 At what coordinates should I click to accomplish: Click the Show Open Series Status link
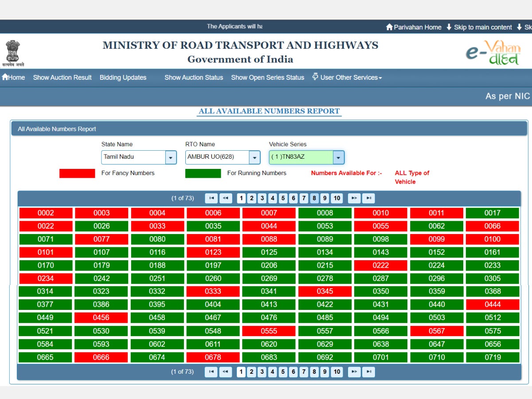268,78
